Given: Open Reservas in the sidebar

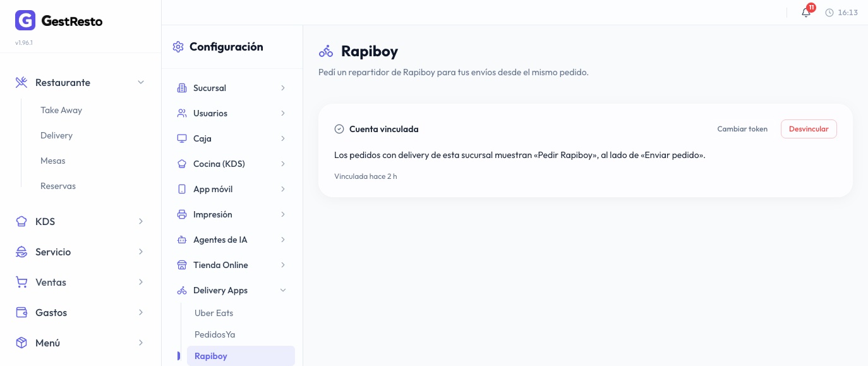Looking at the screenshot, I should click(x=58, y=186).
